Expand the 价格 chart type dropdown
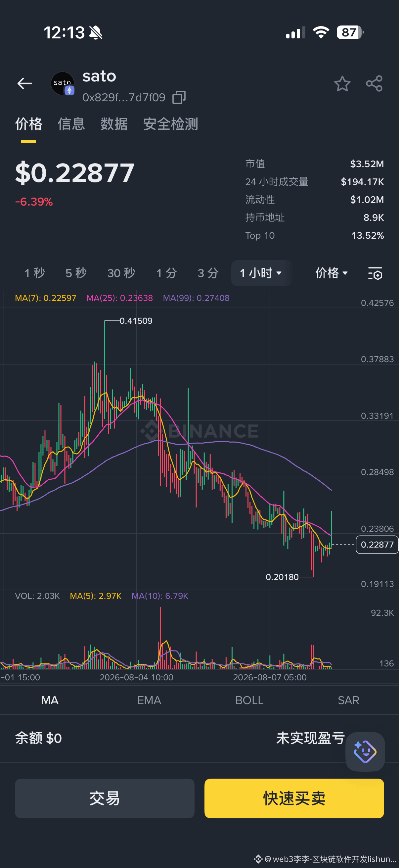This screenshot has height=868, width=399. click(x=332, y=273)
